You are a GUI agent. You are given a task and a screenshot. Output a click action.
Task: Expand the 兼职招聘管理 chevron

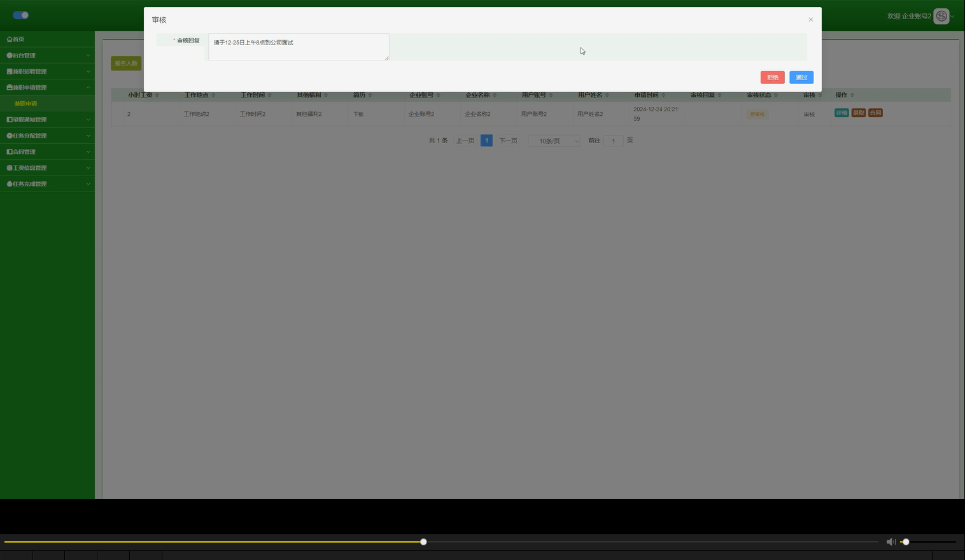click(88, 71)
